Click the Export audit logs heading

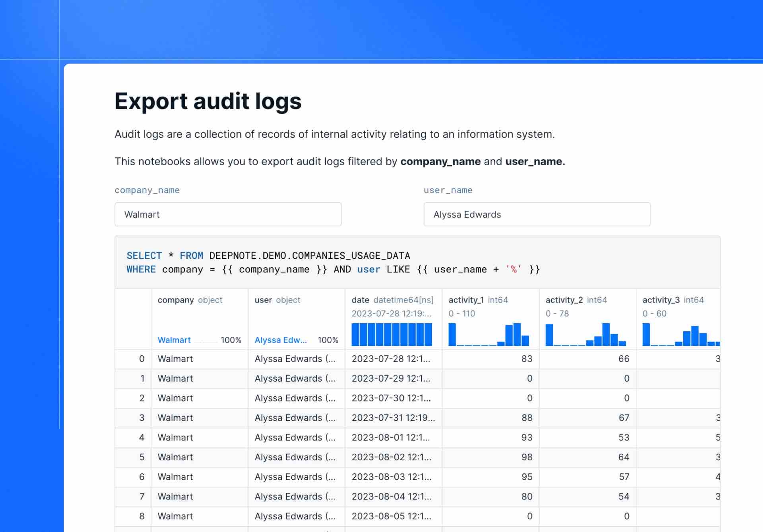[x=208, y=101]
